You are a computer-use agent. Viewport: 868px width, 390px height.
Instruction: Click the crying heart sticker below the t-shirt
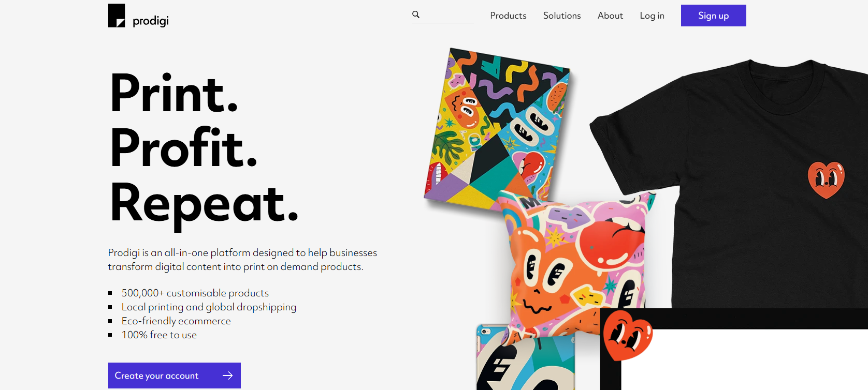coord(627,335)
